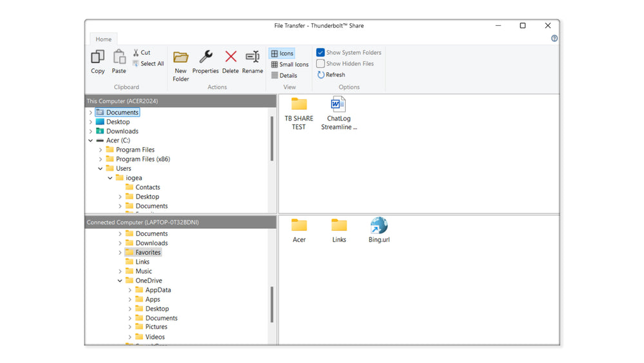This screenshot has height=363, width=644.
Task: Collapse the Acer (C:) drive node
Action: [91, 141]
